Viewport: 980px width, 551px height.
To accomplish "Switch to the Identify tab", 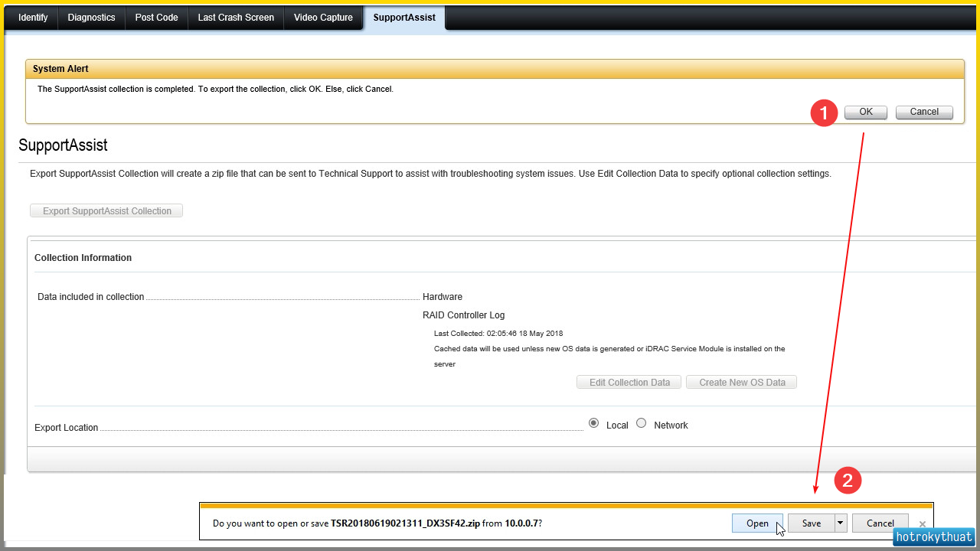I will coord(33,18).
